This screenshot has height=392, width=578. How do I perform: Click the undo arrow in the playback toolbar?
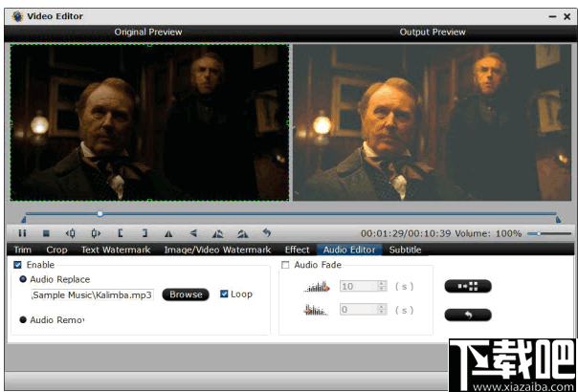tap(267, 232)
